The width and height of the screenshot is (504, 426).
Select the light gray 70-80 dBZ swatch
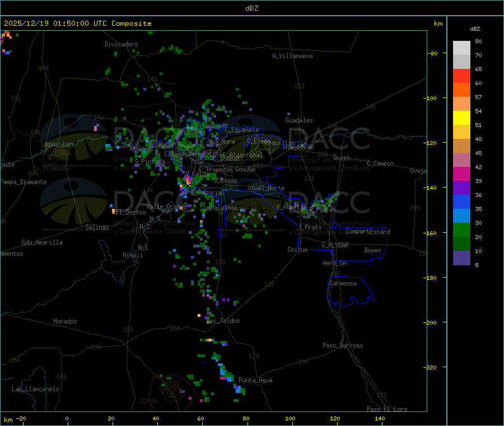pyautogui.click(x=461, y=48)
